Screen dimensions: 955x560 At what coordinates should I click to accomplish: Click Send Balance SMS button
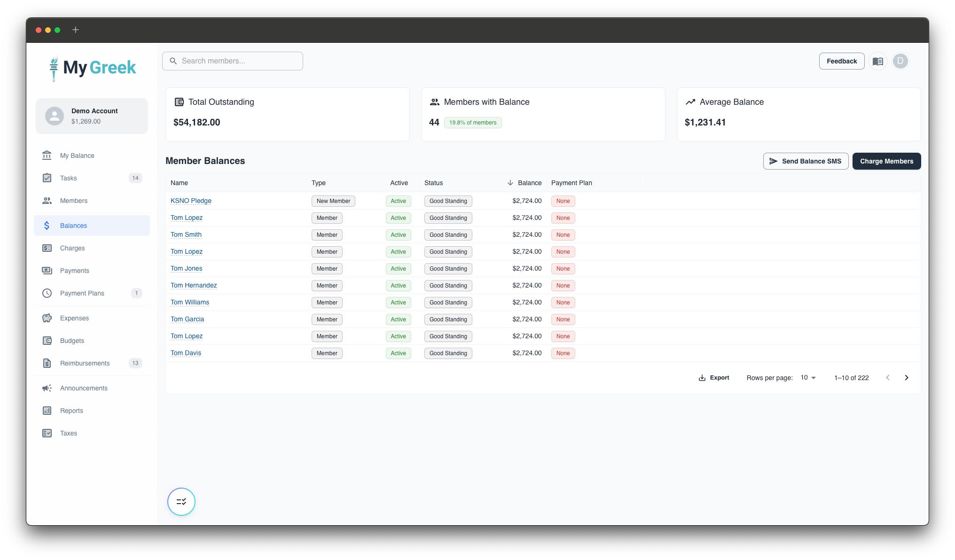(x=806, y=161)
